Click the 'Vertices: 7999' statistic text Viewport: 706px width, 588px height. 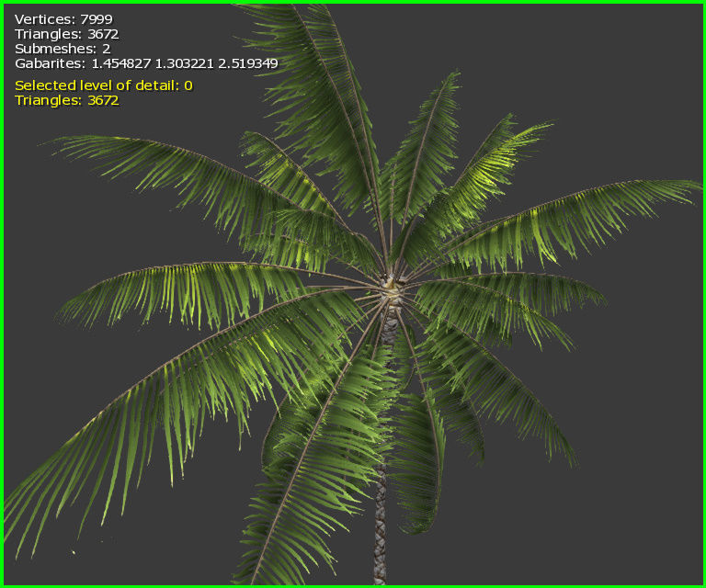click(x=63, y=19)
